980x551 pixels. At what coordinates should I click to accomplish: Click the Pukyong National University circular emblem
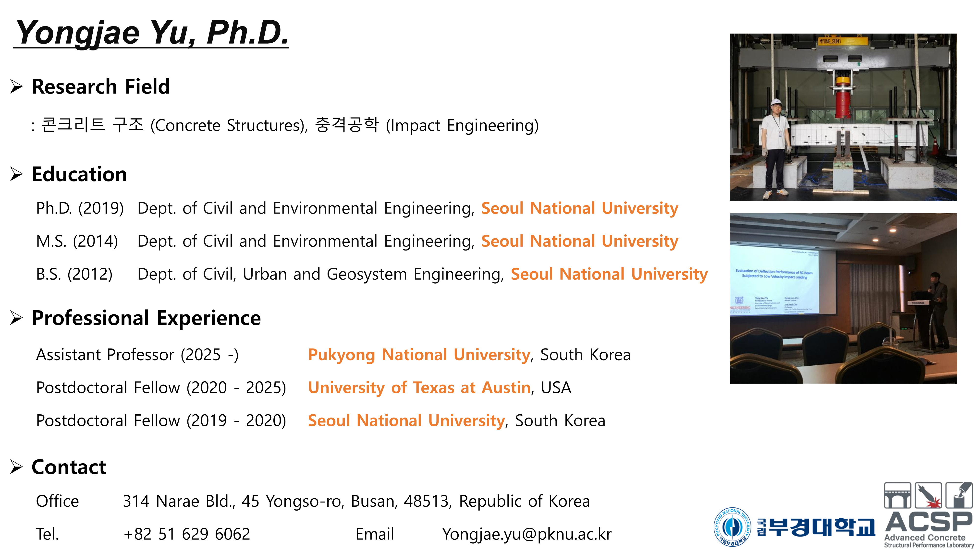pos(732,527)
